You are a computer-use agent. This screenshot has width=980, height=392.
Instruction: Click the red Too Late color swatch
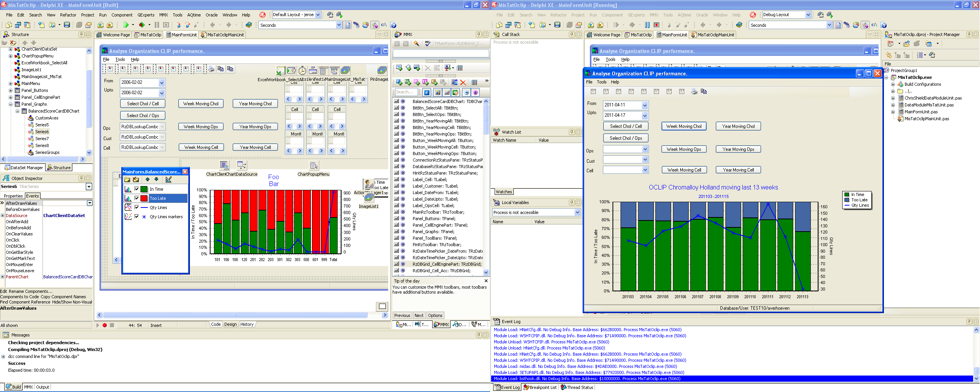tap(144, 198)
